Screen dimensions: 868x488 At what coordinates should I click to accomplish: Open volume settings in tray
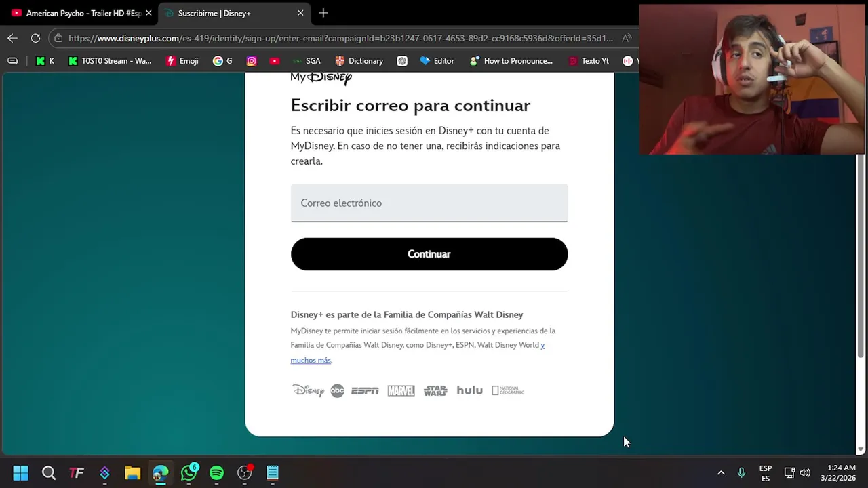point(805,472)
